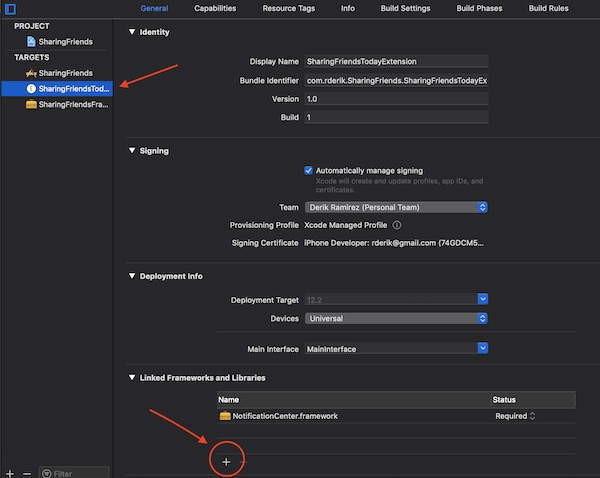The image size is (600, 478).
Task: Click the Build number field
Action: coord(396,117)
